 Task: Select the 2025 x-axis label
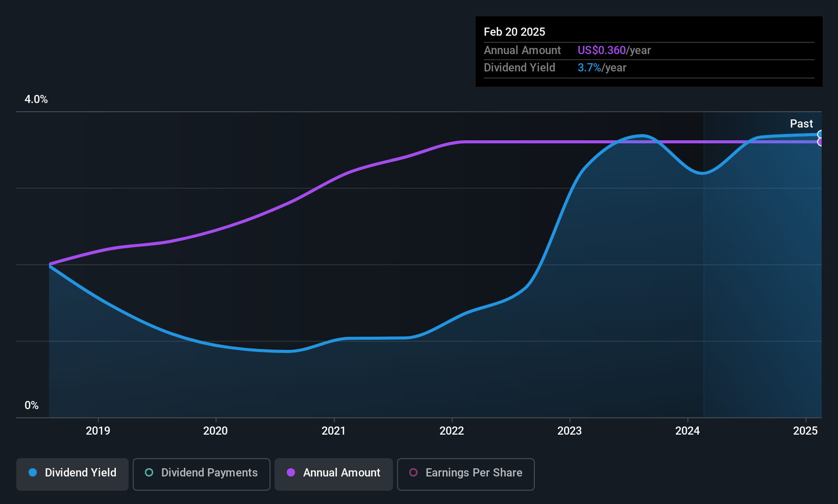point(805,431)
